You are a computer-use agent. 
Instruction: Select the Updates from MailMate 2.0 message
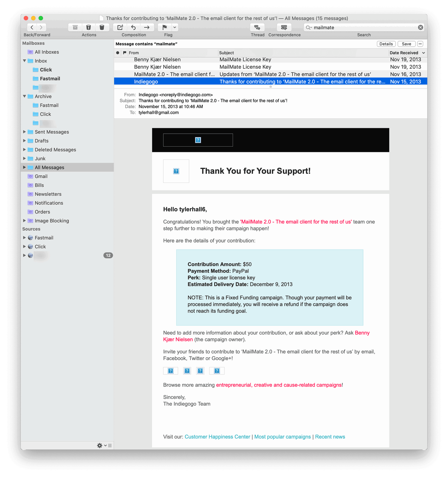point(270,74)
